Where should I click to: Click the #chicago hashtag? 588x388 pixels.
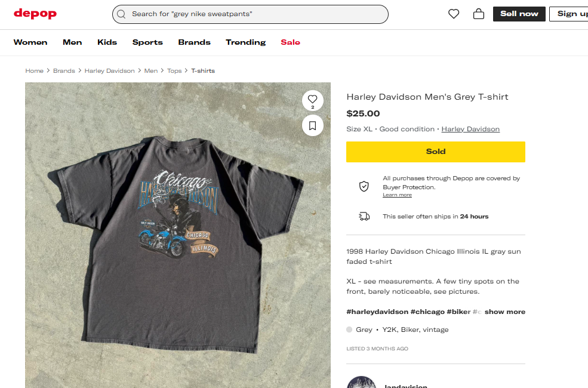click(429, 312)
